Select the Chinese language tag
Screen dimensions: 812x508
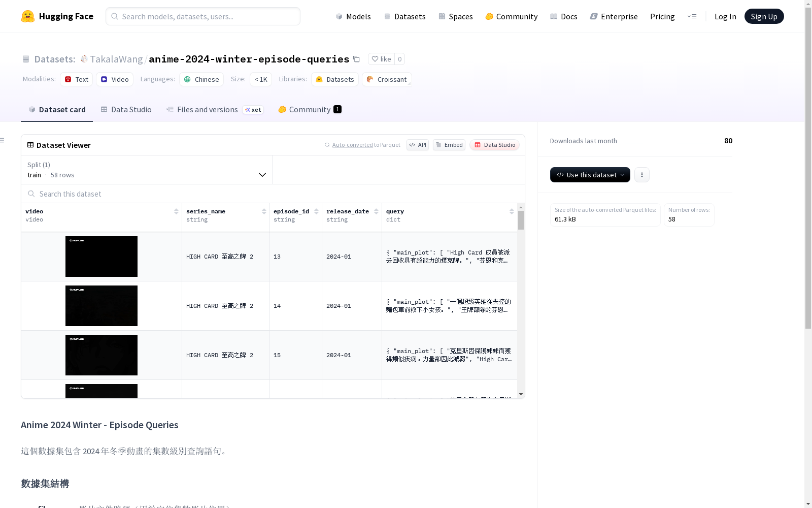pos(201,79)
